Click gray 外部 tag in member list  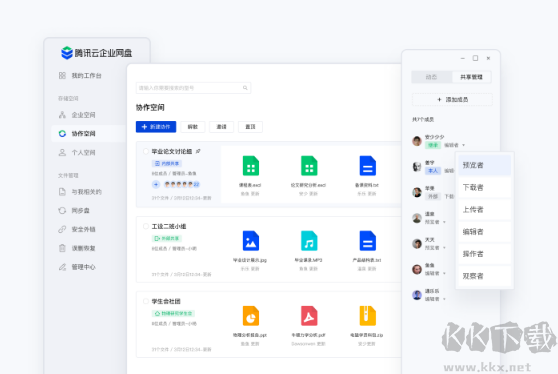433,196
